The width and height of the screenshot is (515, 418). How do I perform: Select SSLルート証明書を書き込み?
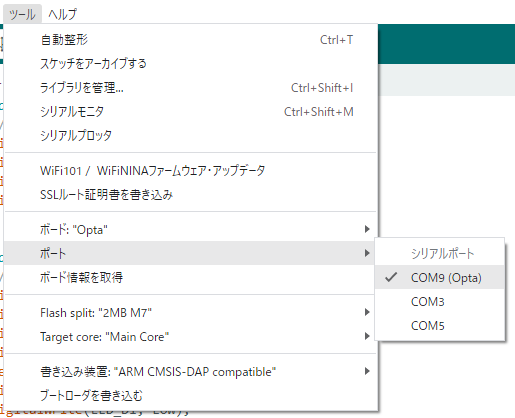click(191, 195)
